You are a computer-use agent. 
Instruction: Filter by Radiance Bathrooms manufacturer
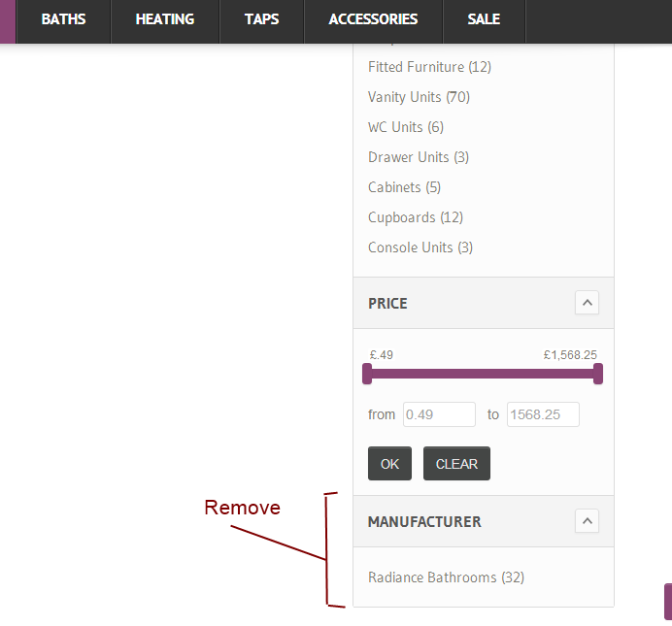[x=432, y=577]
